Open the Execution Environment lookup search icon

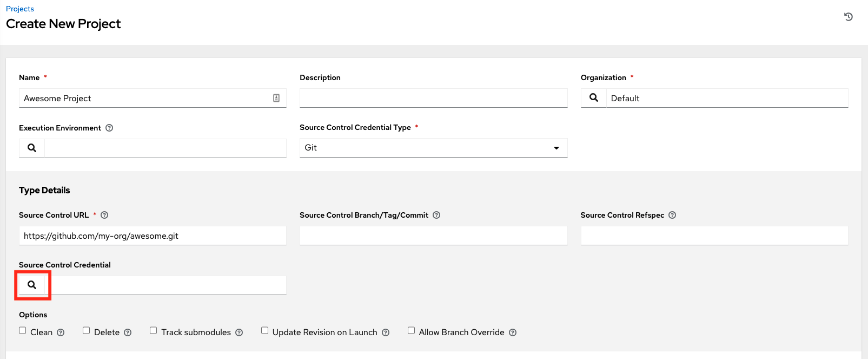coord(32,148)
